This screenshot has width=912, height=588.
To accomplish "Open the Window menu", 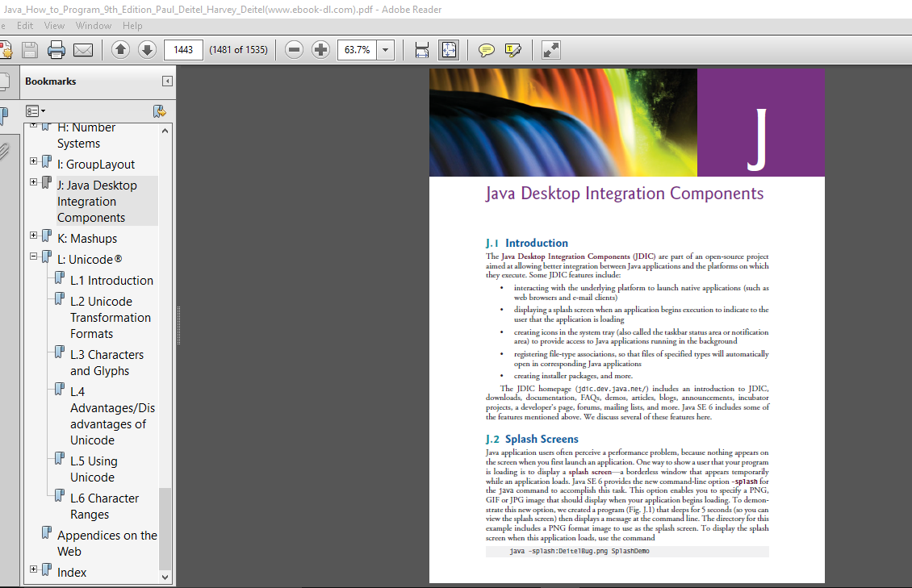I will coord(94,26).
